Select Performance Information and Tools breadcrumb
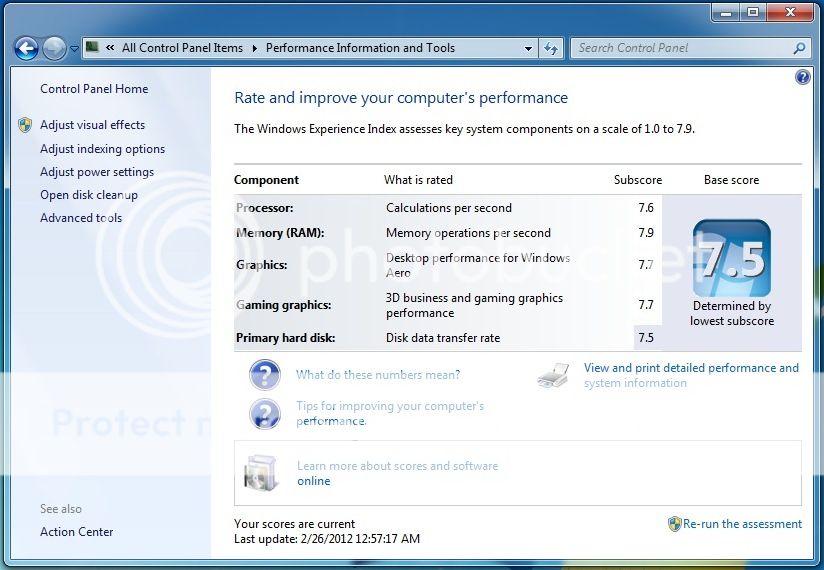824x570 pixels. [x=360, y=48]
